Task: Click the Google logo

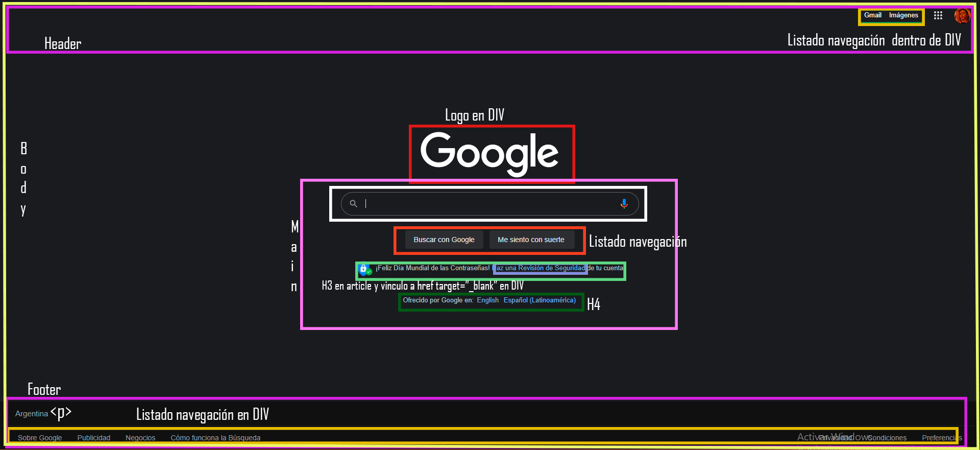Action: click(x=489, y=152)
